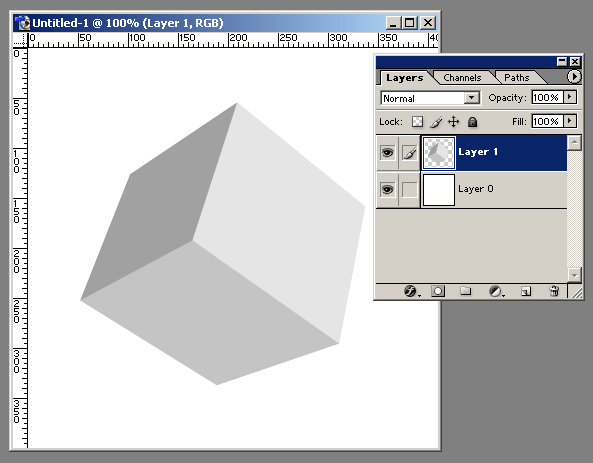Image resolution: width=593 pixels, height=463 pixels.
Task: Open Layers palette options menu arrow
Action: click(574, 77)
